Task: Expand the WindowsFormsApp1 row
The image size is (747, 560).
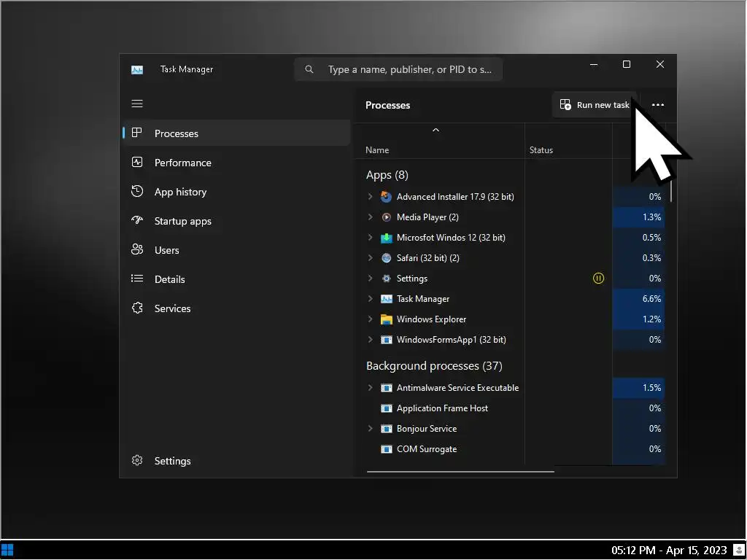Action: pyautogui.click(x=370, y=340)
